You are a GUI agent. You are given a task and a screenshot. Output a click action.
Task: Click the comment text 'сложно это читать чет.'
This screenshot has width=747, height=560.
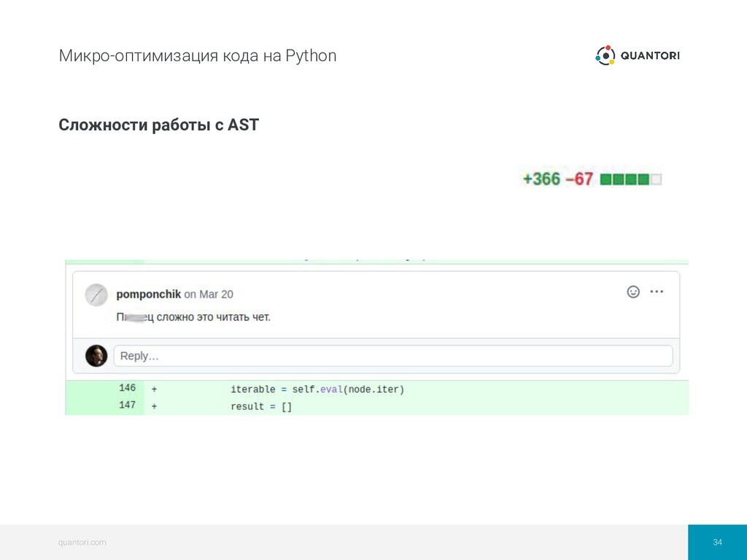tap(214, 316)
